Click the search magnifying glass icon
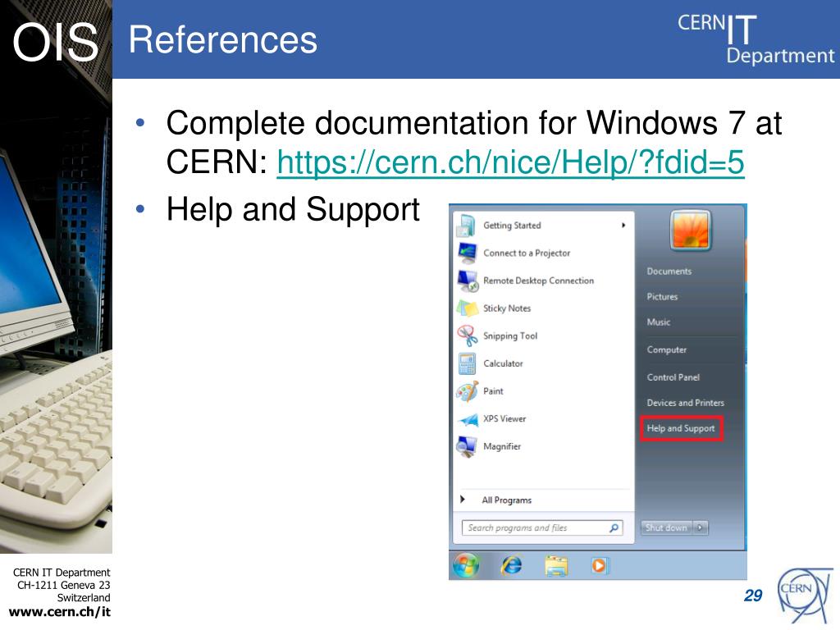 tap(614, 527)
